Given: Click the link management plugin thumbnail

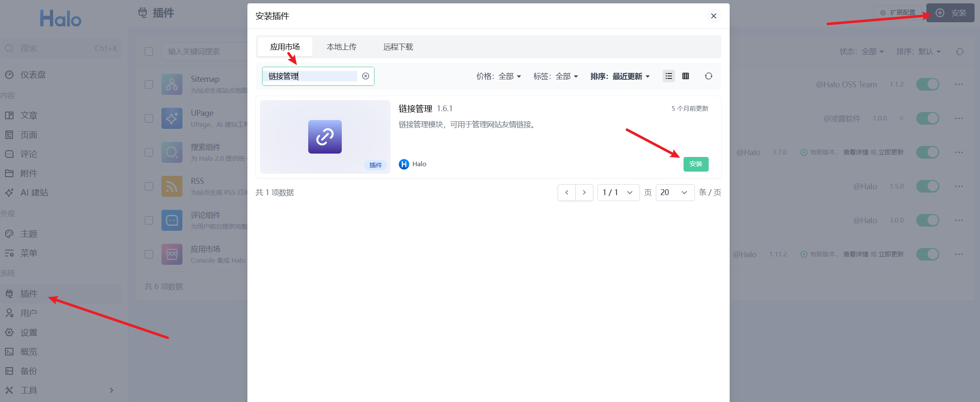Looking at the screenshot, I should [x=325, y=137].
